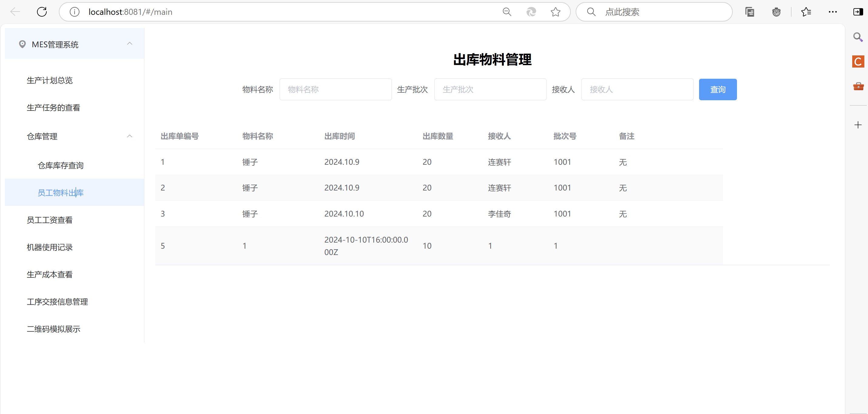The width and height of the screenshot is (868, 414).
Task: Click the sidebar search magnifier icon
Action: pyautogui.click(x=858, y=37)
